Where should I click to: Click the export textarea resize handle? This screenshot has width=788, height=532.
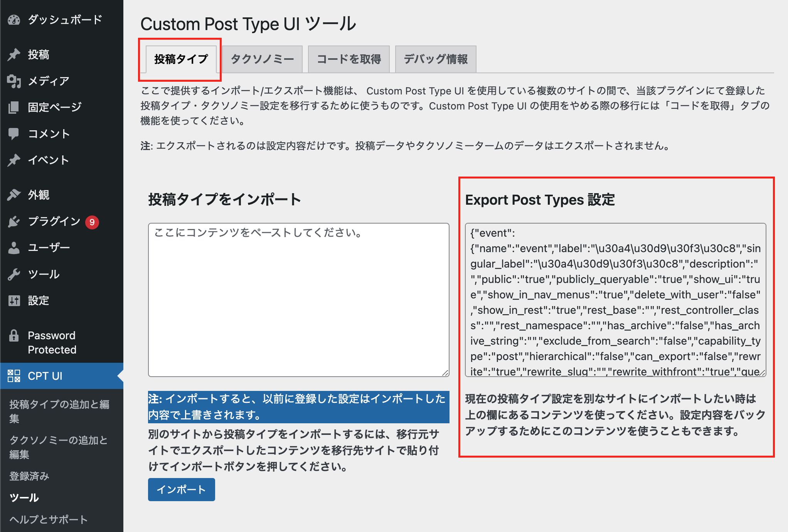(762, 373)
